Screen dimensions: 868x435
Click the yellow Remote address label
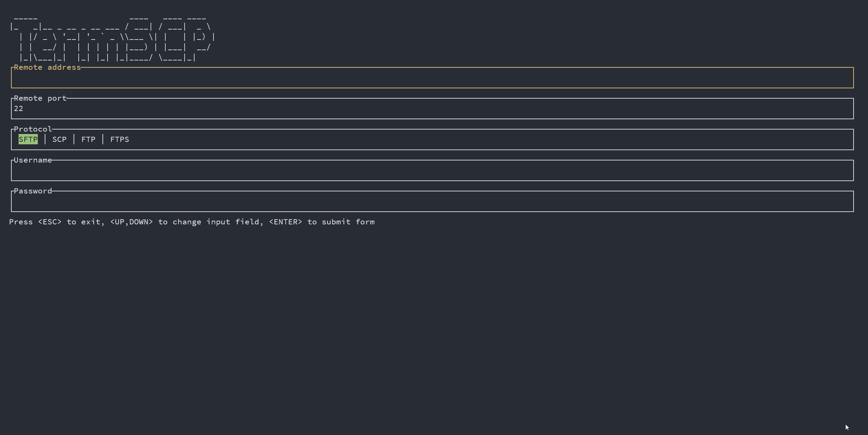(x=47, y=67)
